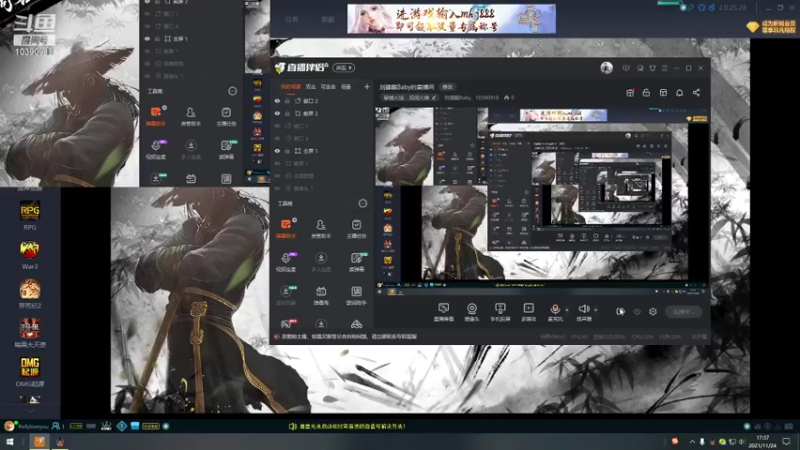
Task: Show hidden icons in Windows system tray
Action: (x=692, y=441)
